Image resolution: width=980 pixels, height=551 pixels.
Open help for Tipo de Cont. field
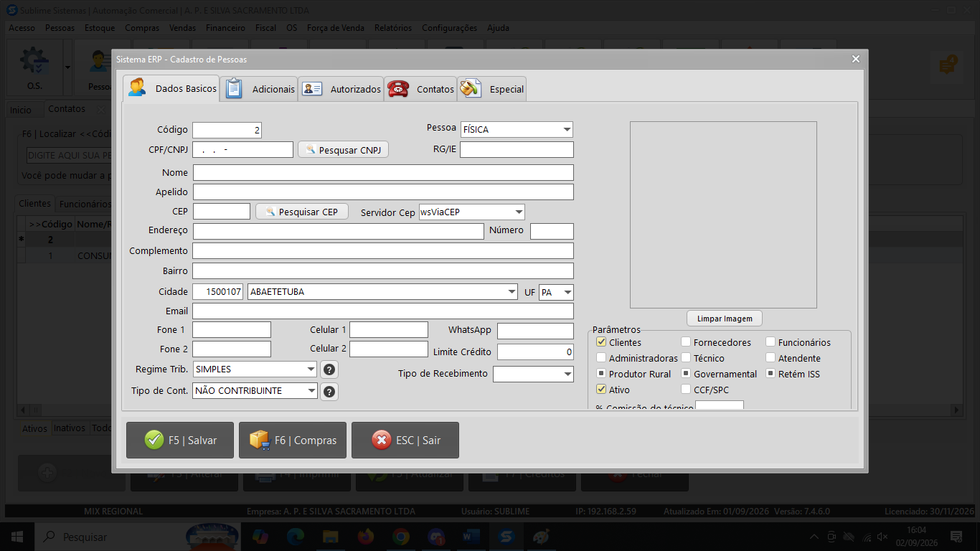coord(329,392)
